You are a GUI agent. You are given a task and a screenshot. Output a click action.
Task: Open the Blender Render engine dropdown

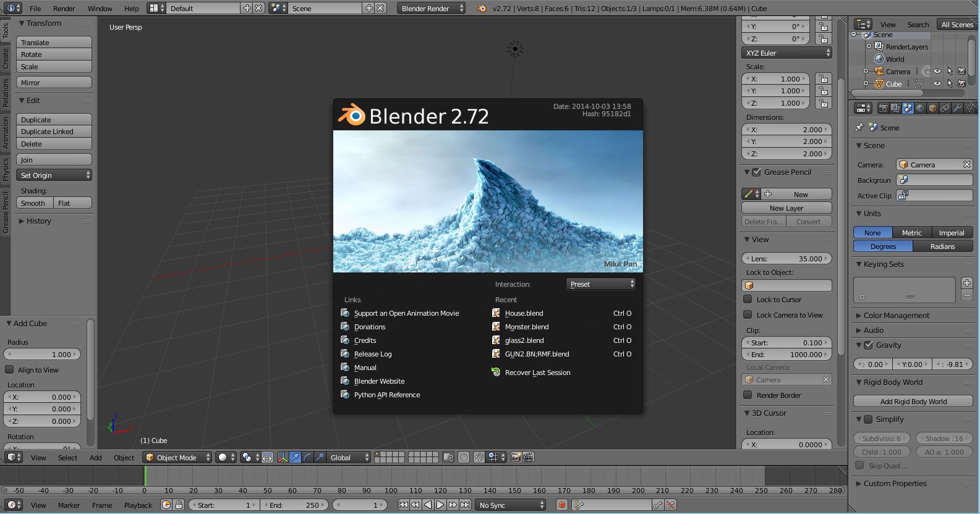tap(432, 8)
